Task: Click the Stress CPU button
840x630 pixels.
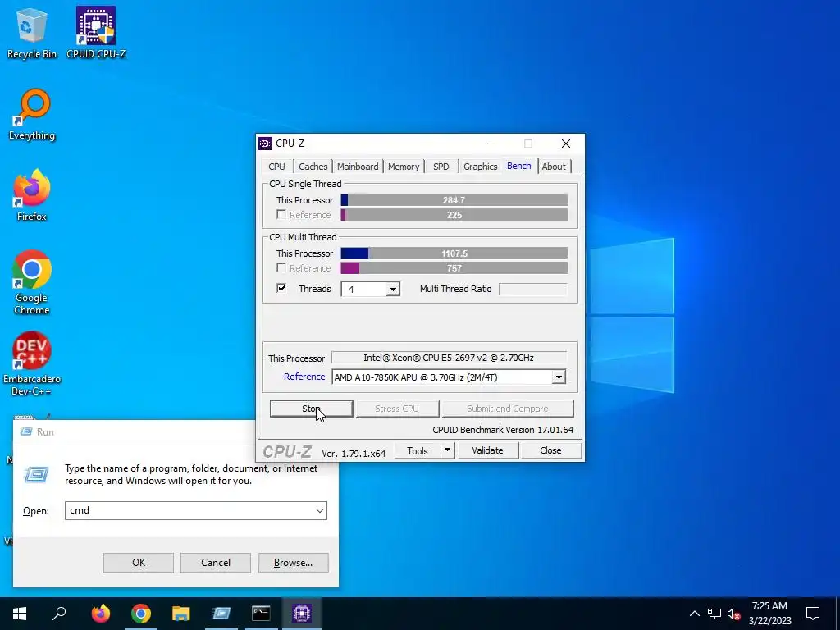Action: coord(397,409)
